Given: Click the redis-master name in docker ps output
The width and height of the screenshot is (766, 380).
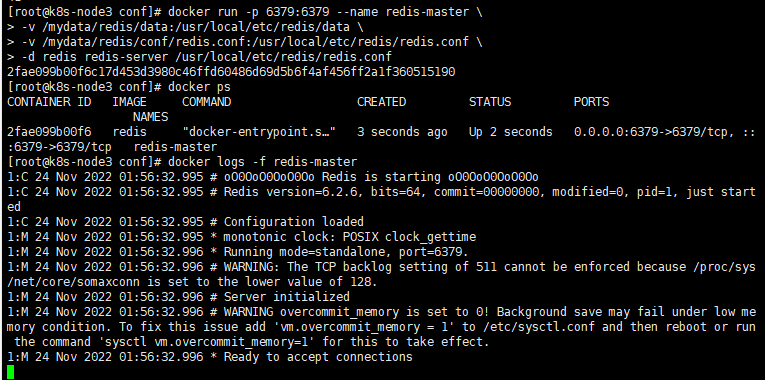Looking at the screenshot, I should [x=175, y=147].
